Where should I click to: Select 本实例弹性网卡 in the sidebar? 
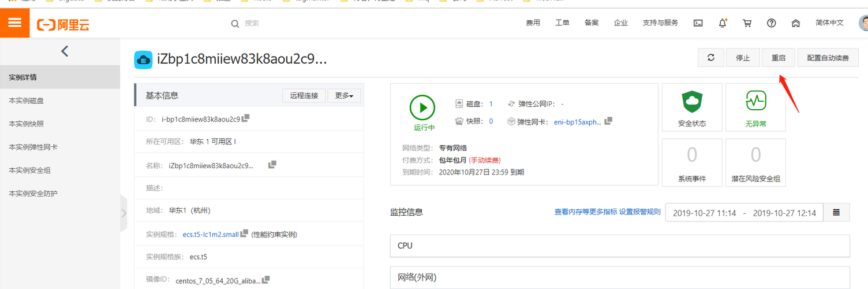[x=60, y=147]
